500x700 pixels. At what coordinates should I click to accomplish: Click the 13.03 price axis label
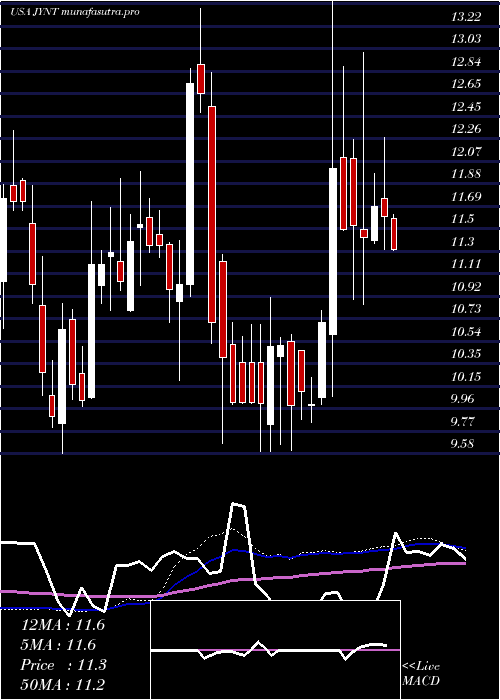coord(466,39)
